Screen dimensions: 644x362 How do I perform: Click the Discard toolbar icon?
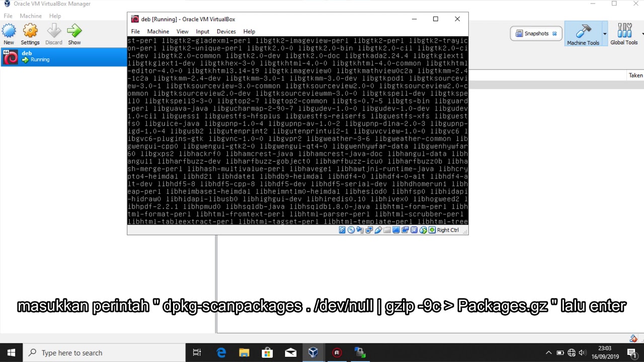pyautogui.click(x=54, y=34)
